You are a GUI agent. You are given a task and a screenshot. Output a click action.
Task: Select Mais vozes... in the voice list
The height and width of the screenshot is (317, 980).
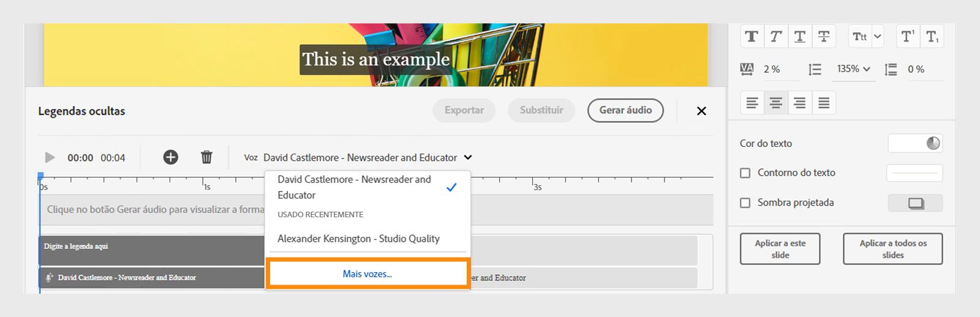pyautogui.click(x=367, y=274)
